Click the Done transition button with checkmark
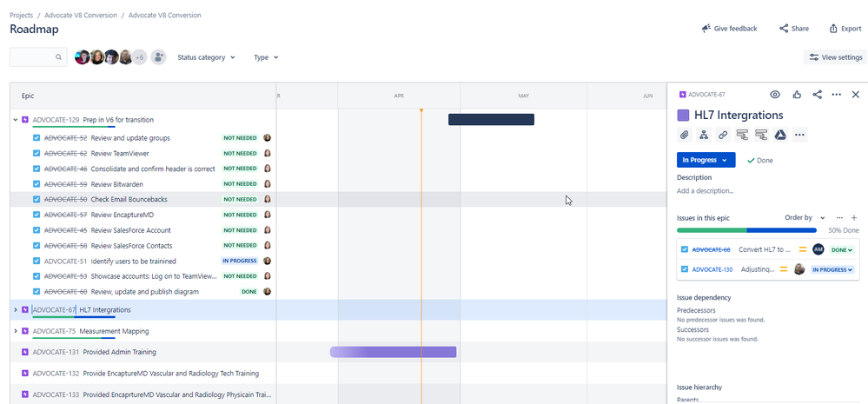 [x=760, y=161]
